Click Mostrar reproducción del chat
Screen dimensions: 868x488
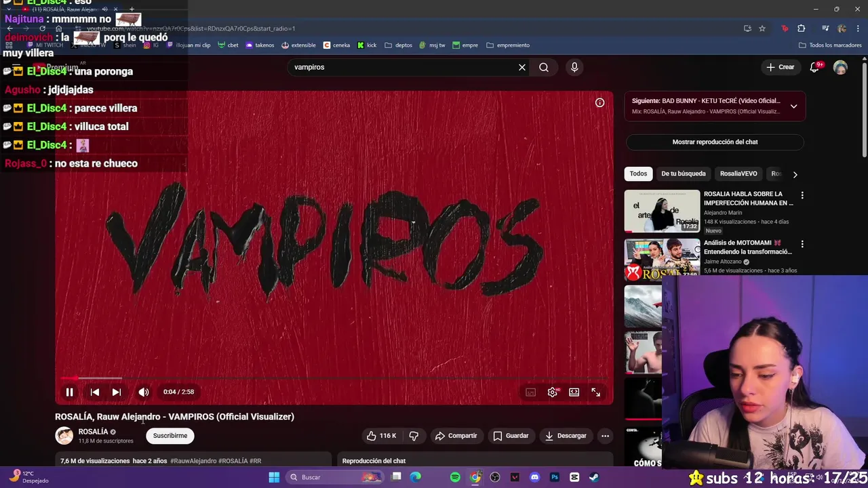[x=715, y=142]
